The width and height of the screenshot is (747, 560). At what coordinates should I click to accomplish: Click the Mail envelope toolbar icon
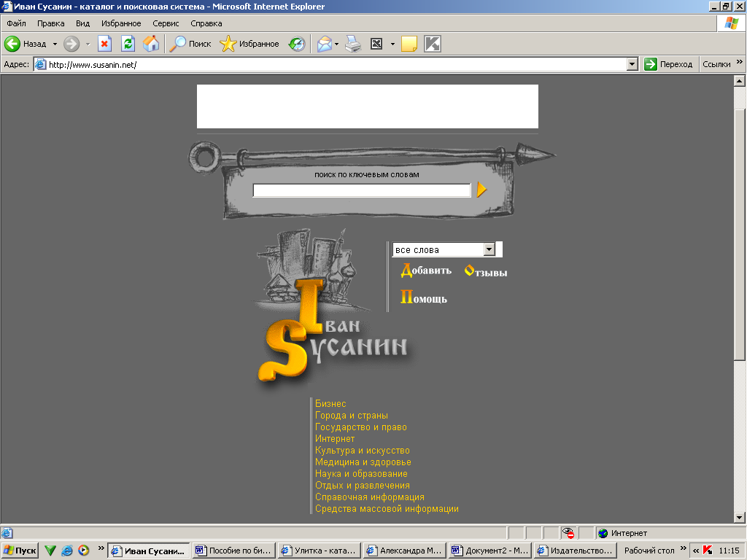(x=324, y=44)
